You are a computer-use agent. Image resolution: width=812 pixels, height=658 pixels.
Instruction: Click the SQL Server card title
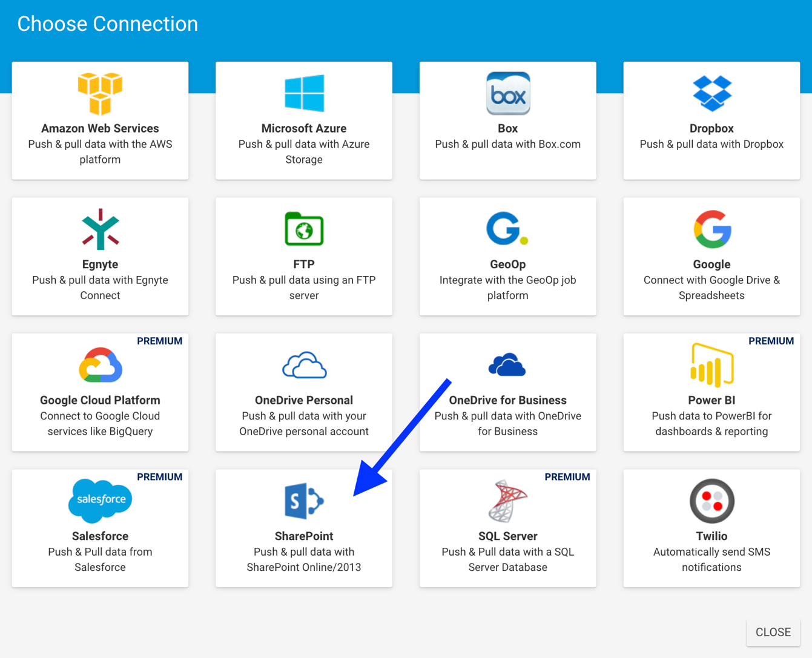pos(508,536)
